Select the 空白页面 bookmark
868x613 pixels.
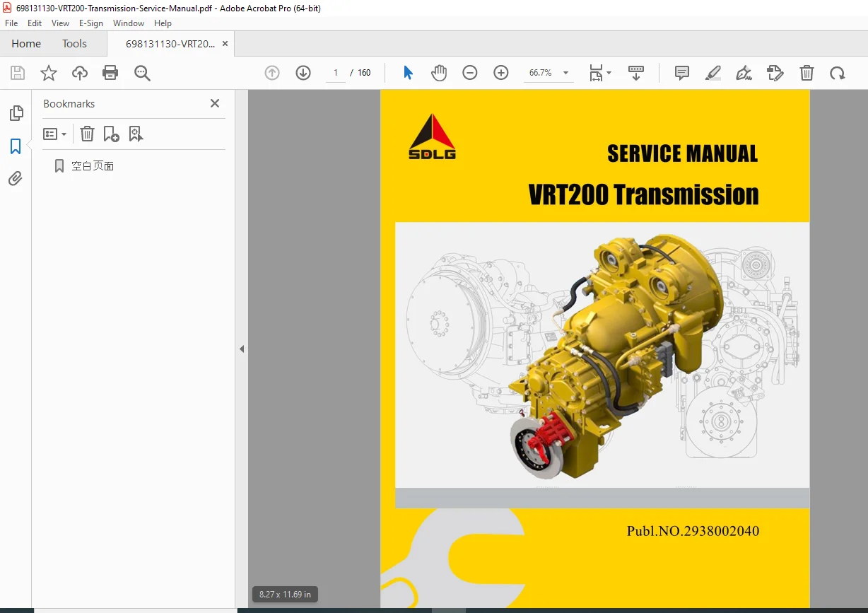coord(93,166)
